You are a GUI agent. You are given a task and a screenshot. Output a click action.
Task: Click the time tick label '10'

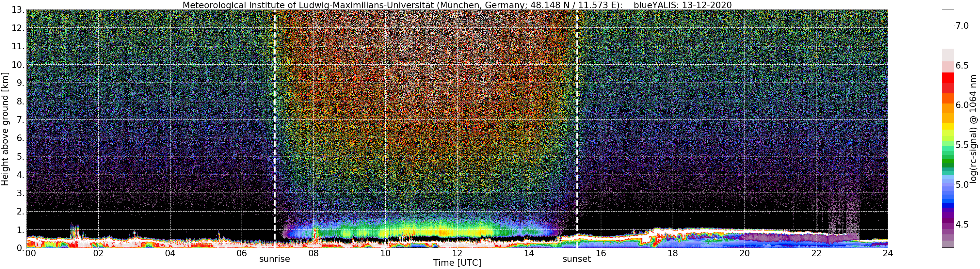385,253
